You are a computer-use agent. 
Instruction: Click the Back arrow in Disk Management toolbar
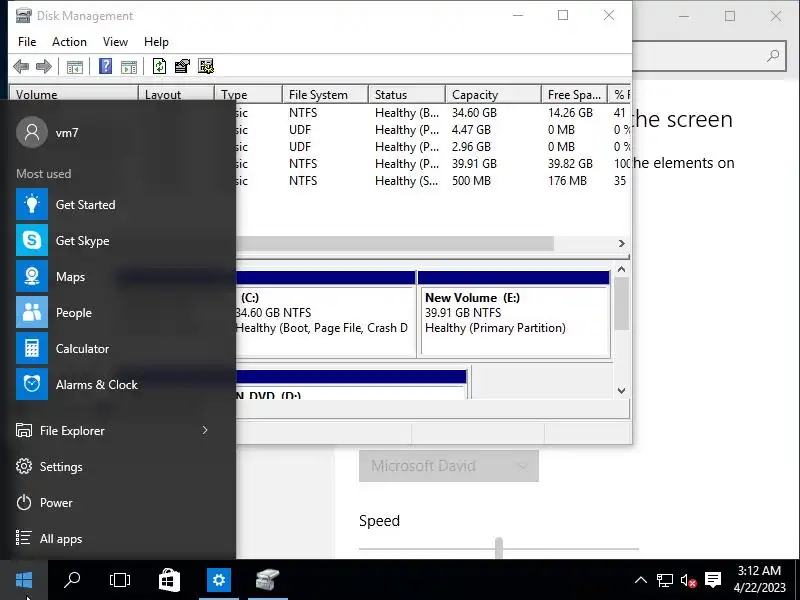pyautogui.click(x=21, y=66)
